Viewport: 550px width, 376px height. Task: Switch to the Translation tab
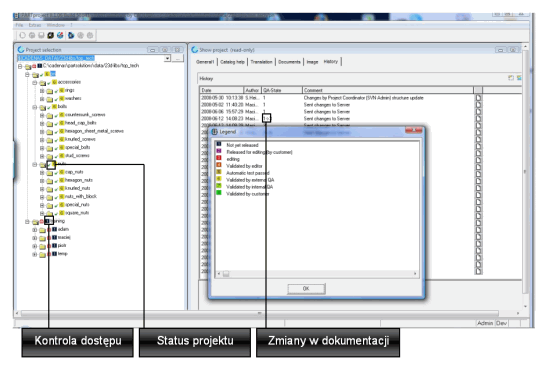pyautogui.click(x=261, y=62)
